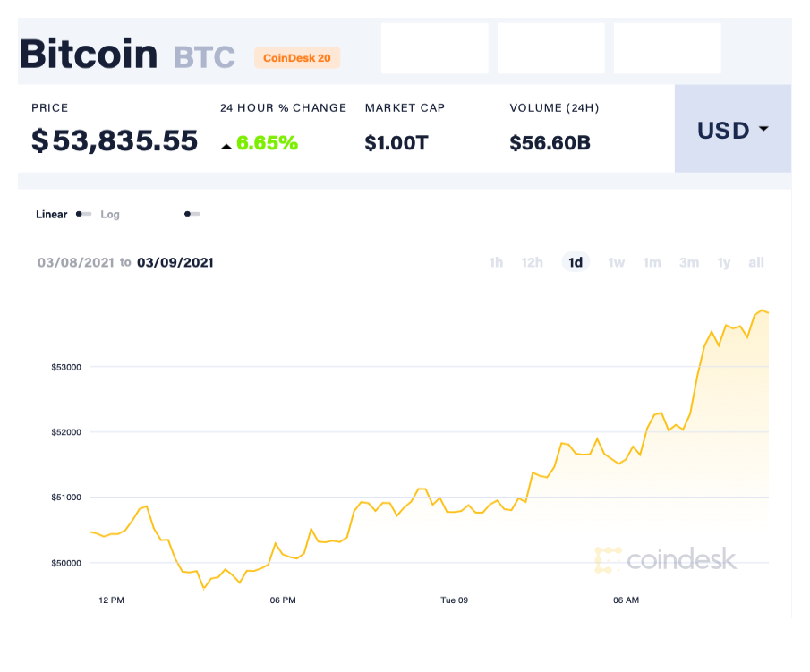Screen dimensions: 810x672
Task: Click the 24 Hour % Change value 6.65%
Action: pos(267,141)
